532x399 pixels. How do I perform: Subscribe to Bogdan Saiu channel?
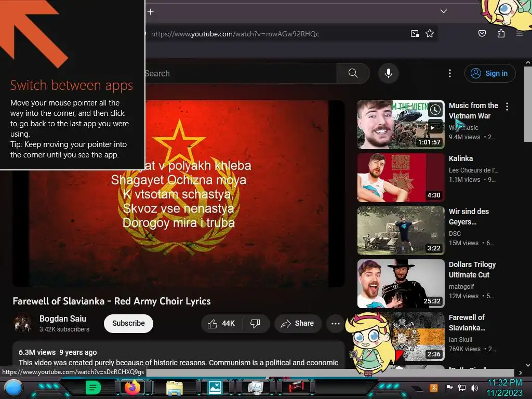pyautogui.click(x=128, y=323)
